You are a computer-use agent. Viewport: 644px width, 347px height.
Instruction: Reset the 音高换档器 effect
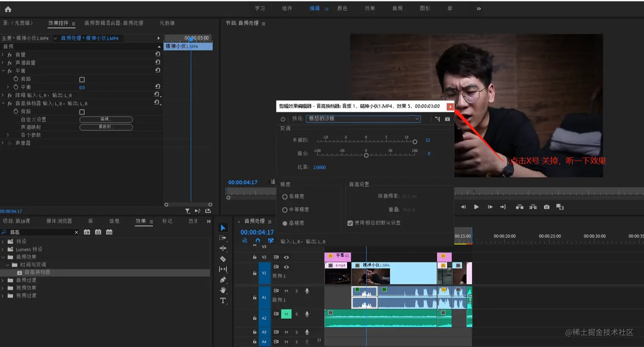click(x=157, y=103)
